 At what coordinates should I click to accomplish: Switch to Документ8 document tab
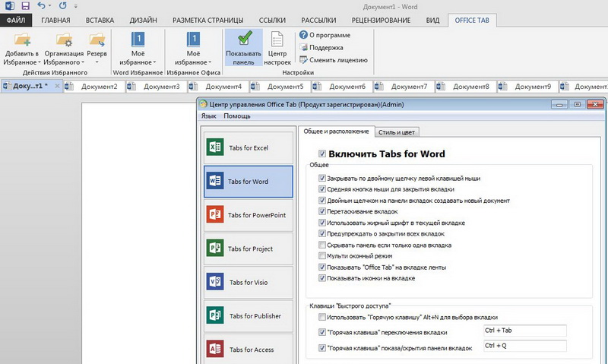pyautogui.click(x=466, y=87)
